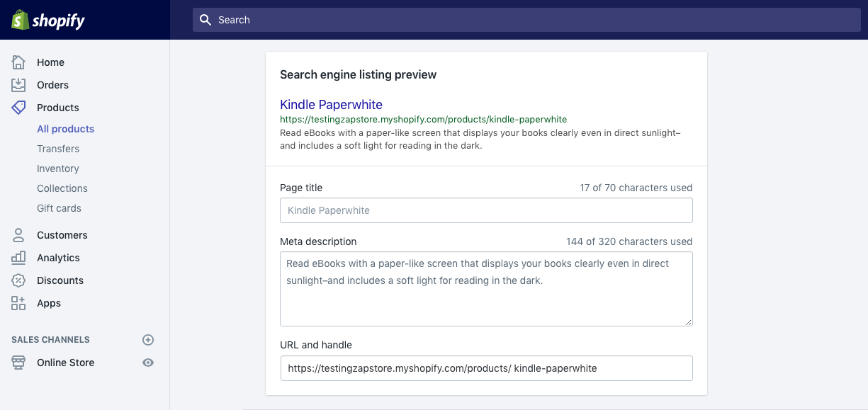Add a sales channel with plus icon
Image resolution: width=868 pixels, height=410 pixels.
tap(148, 340)
